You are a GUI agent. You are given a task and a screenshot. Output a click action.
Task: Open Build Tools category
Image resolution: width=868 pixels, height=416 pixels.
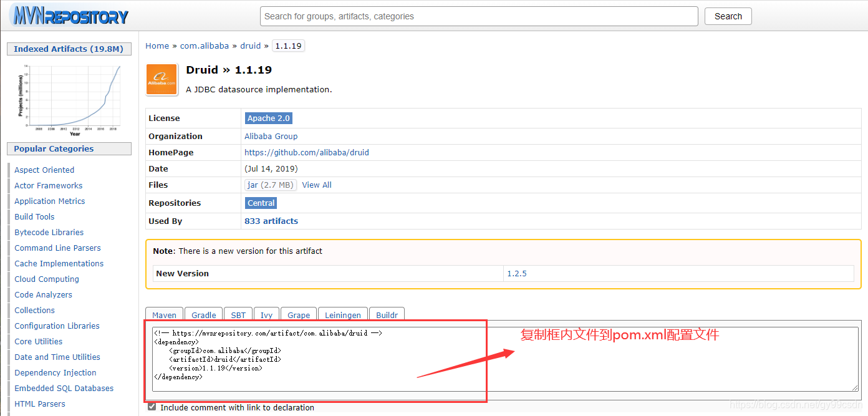34,216
